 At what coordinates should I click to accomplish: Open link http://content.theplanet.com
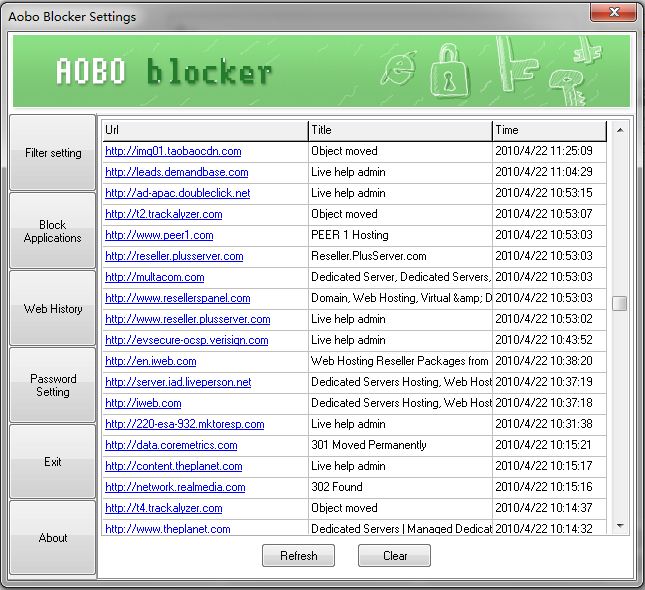[x=174, y=466]
